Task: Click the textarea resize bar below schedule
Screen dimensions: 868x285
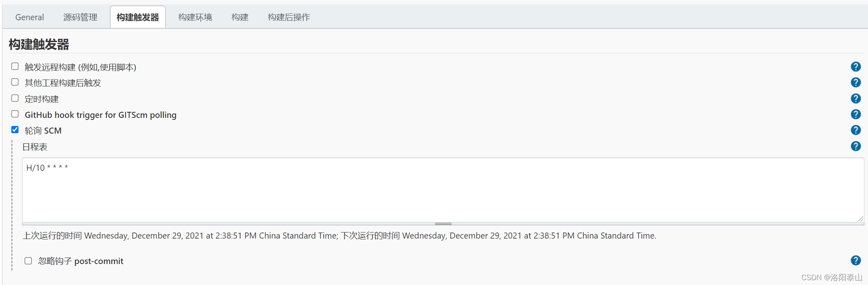Action: click(443, 224)
